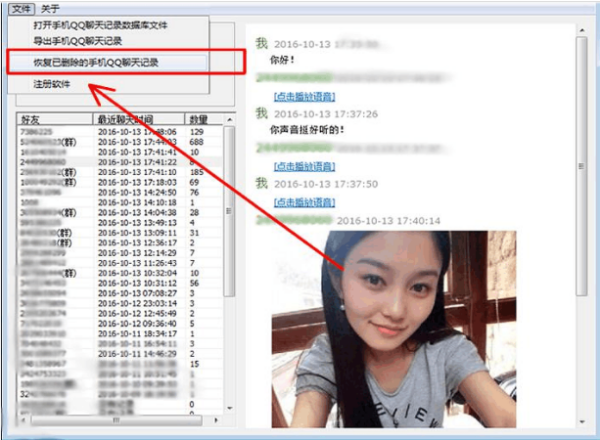Select row with time 2016-10-12 09:36:40

click(119, 323)
